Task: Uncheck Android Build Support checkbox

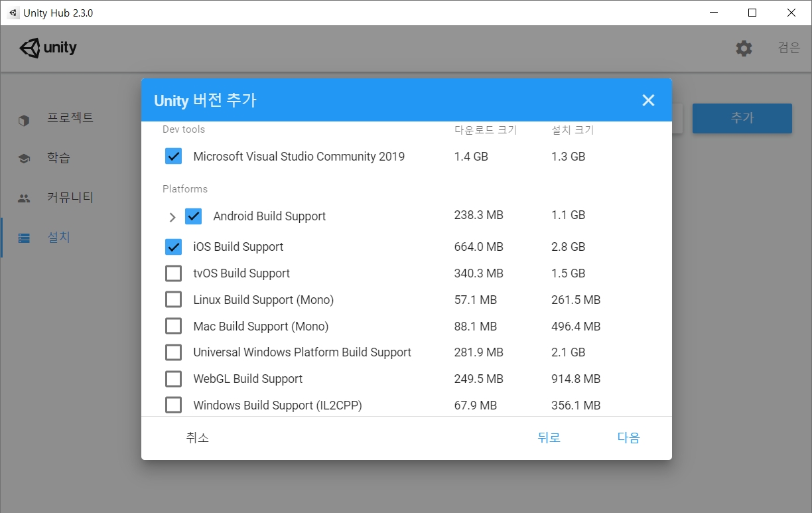Action: click(193, 216)
